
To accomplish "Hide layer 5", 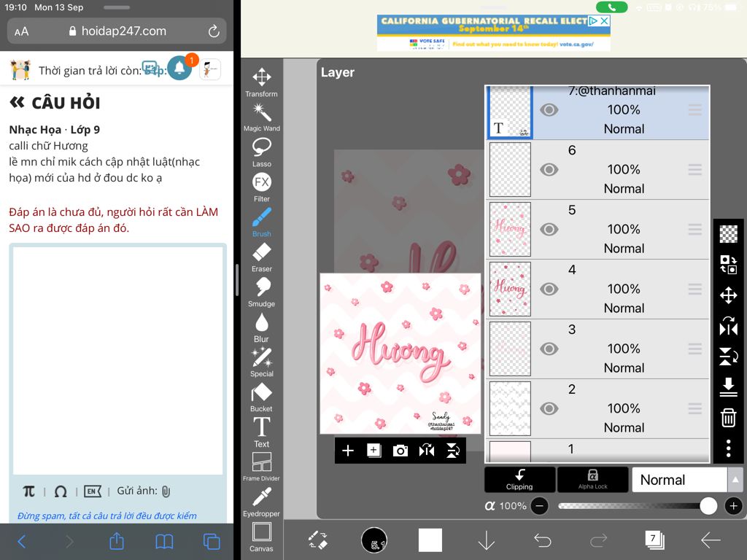I will click(549, 230).
